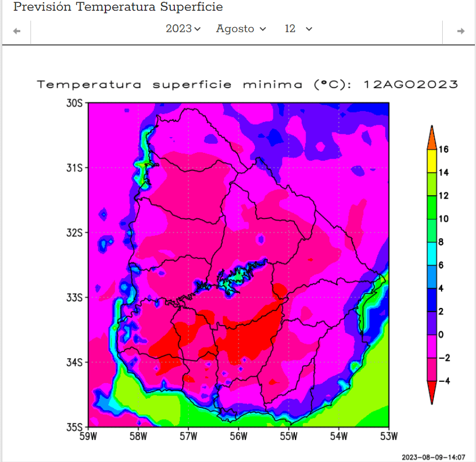Screen dimensions: 476x462
Task: Click the 32S latitude label
Action: tap(74, 233)
